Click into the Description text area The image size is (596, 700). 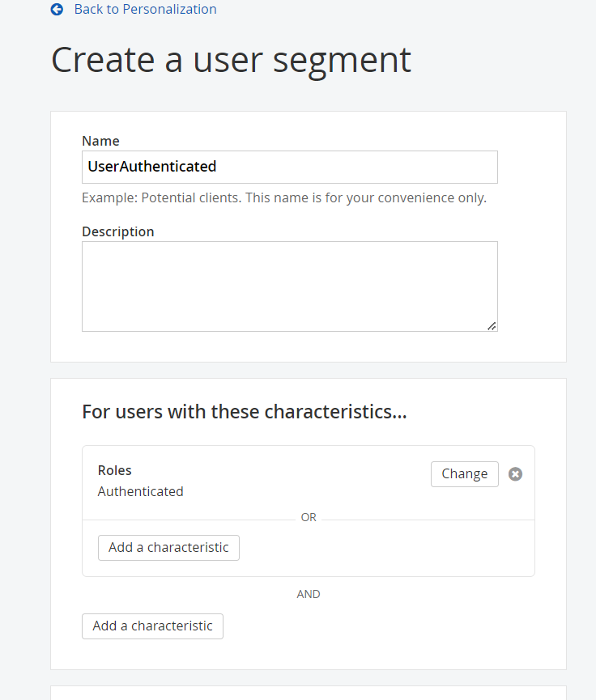click(290, 286)
